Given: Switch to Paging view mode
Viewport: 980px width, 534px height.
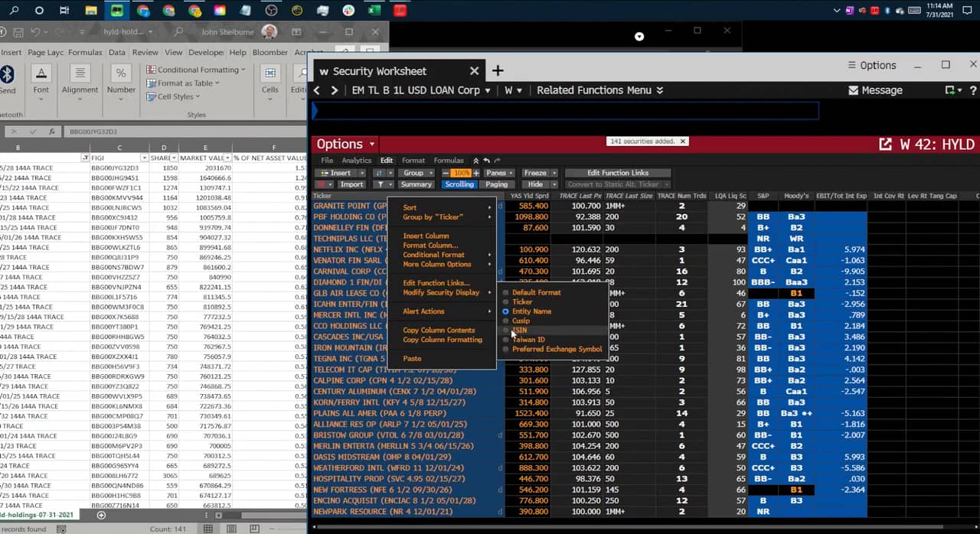Looking at the screenshot, I should [x=496, y=184].
